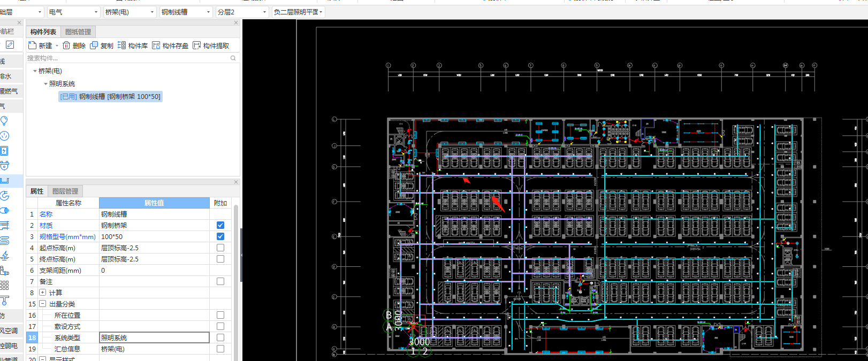Close the navigation bar panel

point(19,22)
